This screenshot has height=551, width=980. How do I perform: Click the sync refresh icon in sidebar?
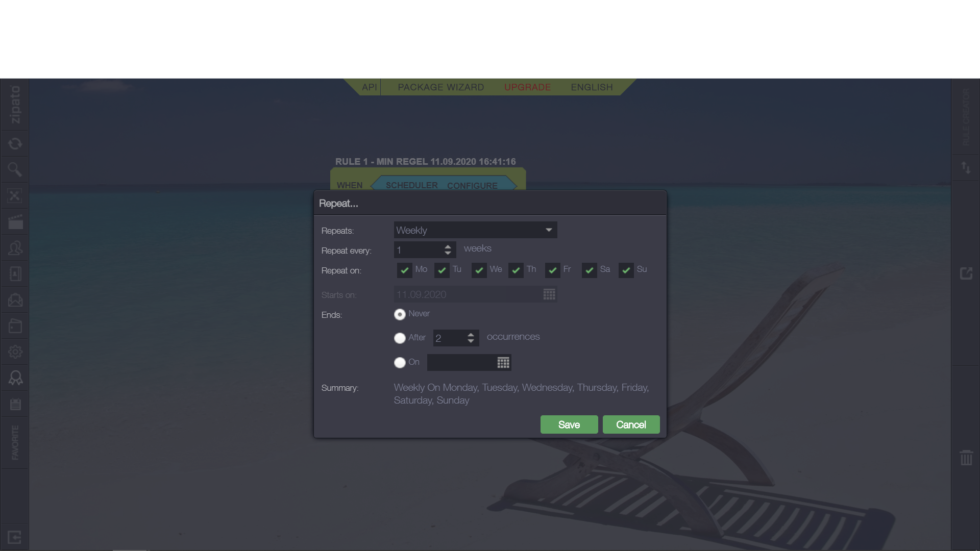coord(15,144)
